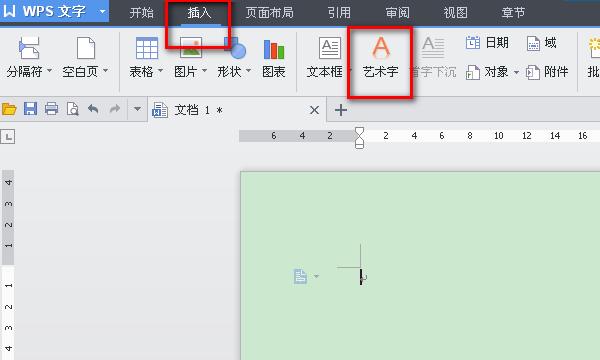This screenshot has height=360, width=600.
Task: Insert an attachment with 附件 button
Action: click(x=547, y=72)
